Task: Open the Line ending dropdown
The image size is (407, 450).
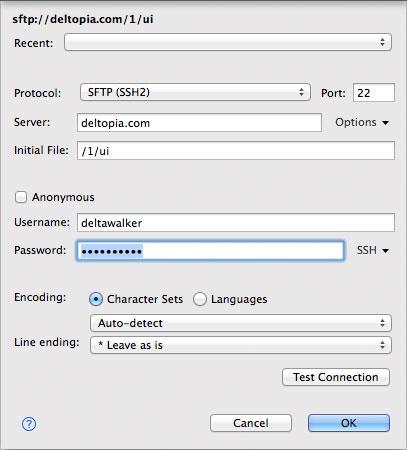Action: click(x=241, y=345)
